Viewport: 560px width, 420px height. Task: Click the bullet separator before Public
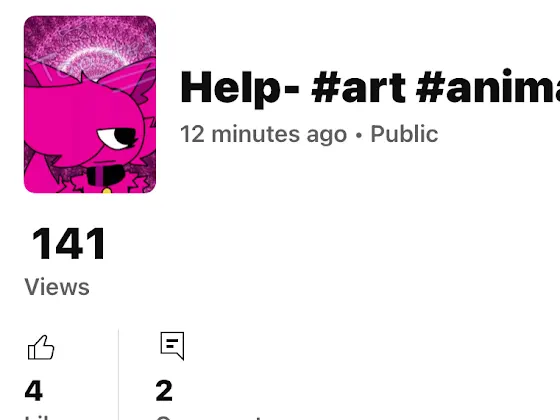(x=359, y=135)
